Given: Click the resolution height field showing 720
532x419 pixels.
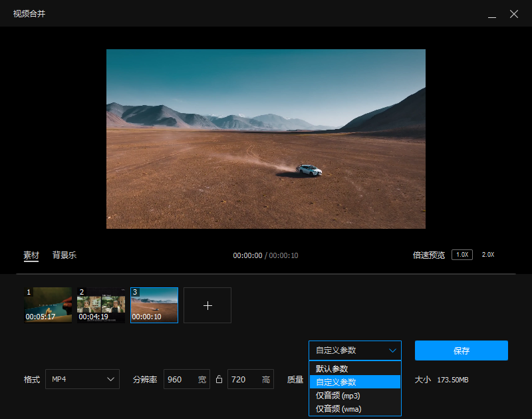Looking at the screenshot, I should point(243,379).
